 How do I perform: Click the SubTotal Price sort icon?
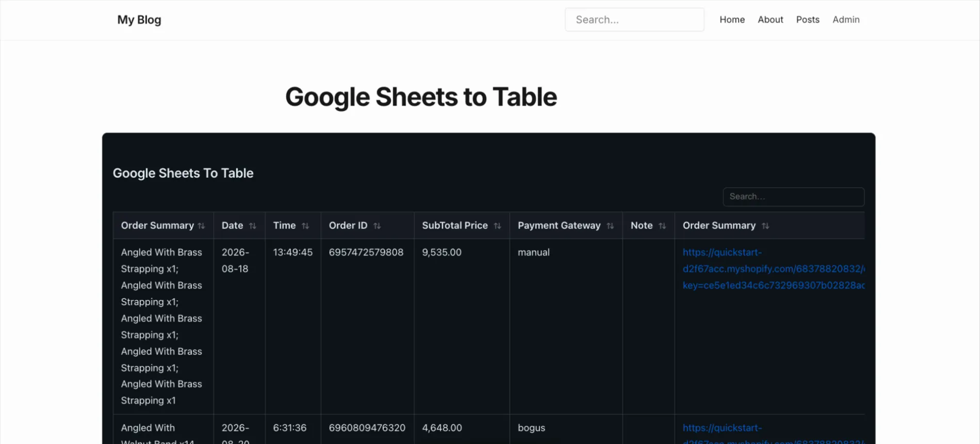click(x=497, y=226)
